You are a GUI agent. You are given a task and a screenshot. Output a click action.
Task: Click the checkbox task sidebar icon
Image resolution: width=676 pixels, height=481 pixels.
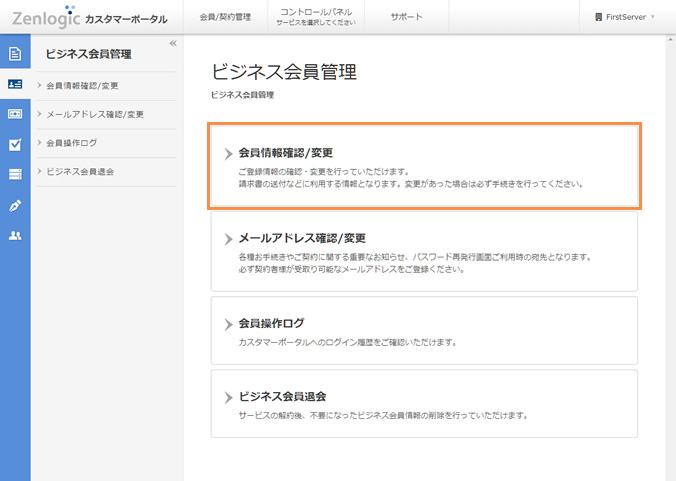[x=15, y=144]
